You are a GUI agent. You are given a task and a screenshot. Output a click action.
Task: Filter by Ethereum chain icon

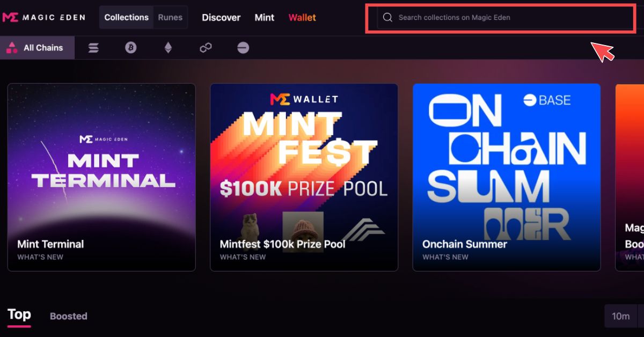pos(168,48)
